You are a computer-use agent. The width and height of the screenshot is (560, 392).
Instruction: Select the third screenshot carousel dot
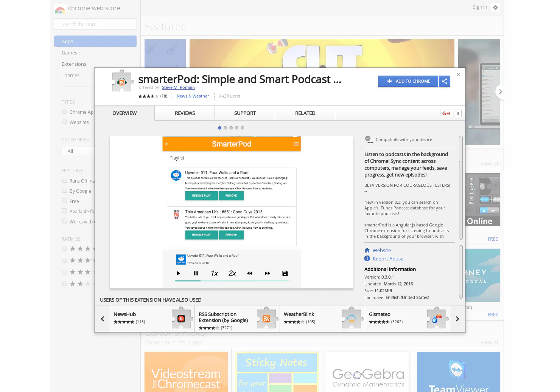point(231,128)
